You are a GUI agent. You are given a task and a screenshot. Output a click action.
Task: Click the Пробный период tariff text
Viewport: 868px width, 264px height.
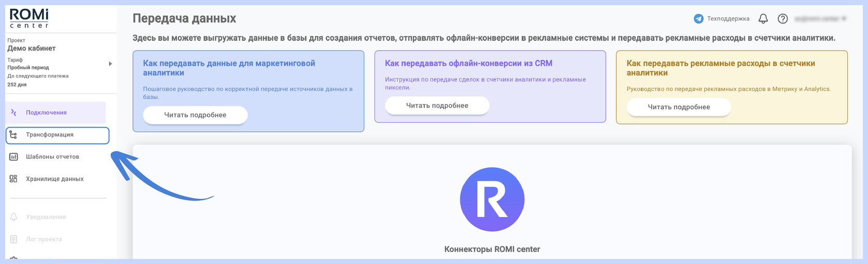click(x=28, y=68)
